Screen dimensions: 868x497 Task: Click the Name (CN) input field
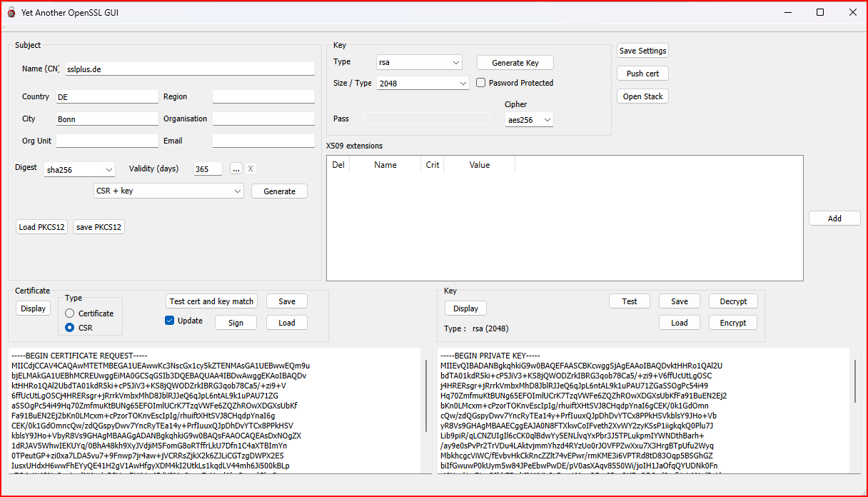(189, 69)
